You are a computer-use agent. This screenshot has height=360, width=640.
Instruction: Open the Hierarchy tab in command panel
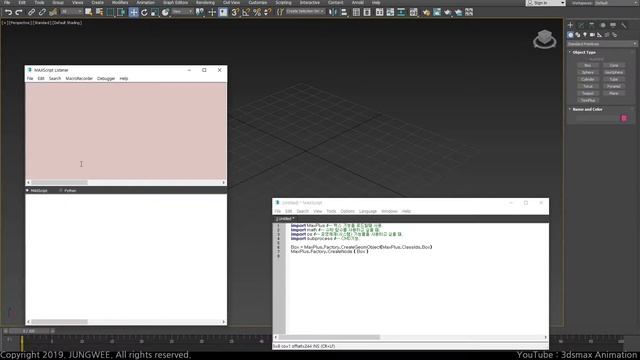click(x=592, y=25)
